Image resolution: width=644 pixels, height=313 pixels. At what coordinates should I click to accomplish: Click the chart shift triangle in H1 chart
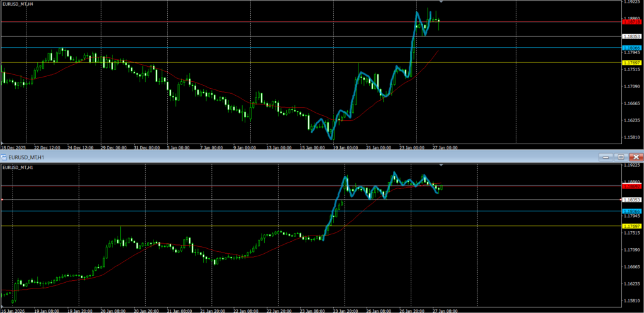coord(441,166)
